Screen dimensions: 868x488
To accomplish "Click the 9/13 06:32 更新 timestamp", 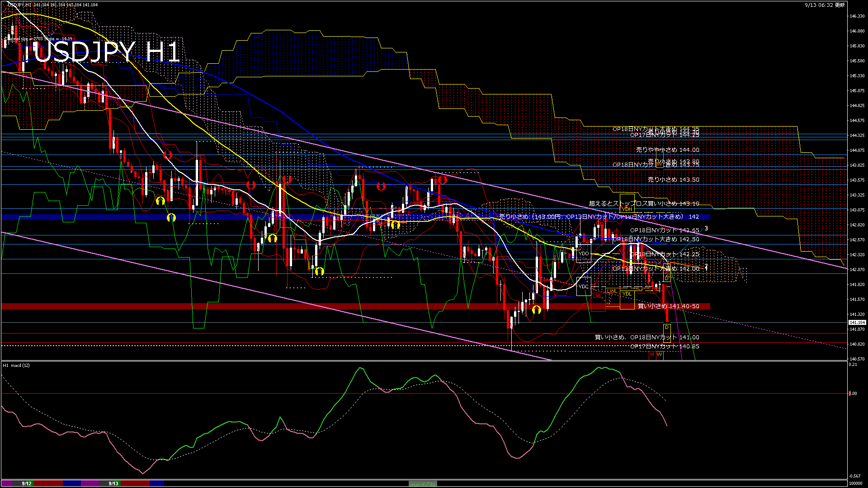I will click(x=825, y=5).
